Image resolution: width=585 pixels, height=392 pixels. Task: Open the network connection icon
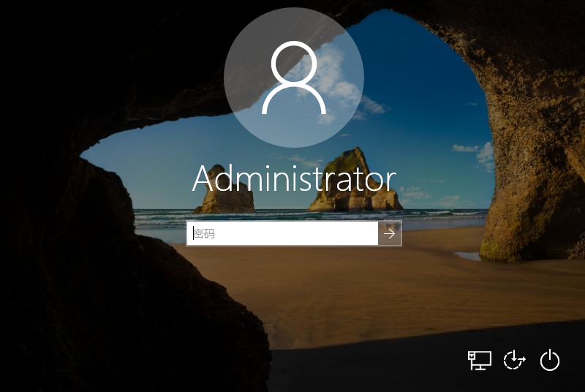click(x=480, y=361)
